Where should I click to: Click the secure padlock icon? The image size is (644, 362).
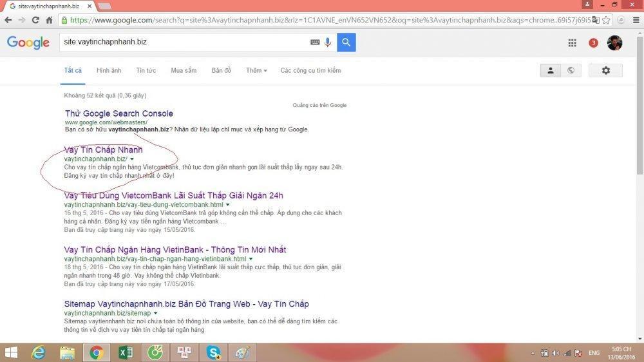coord(64,20)
